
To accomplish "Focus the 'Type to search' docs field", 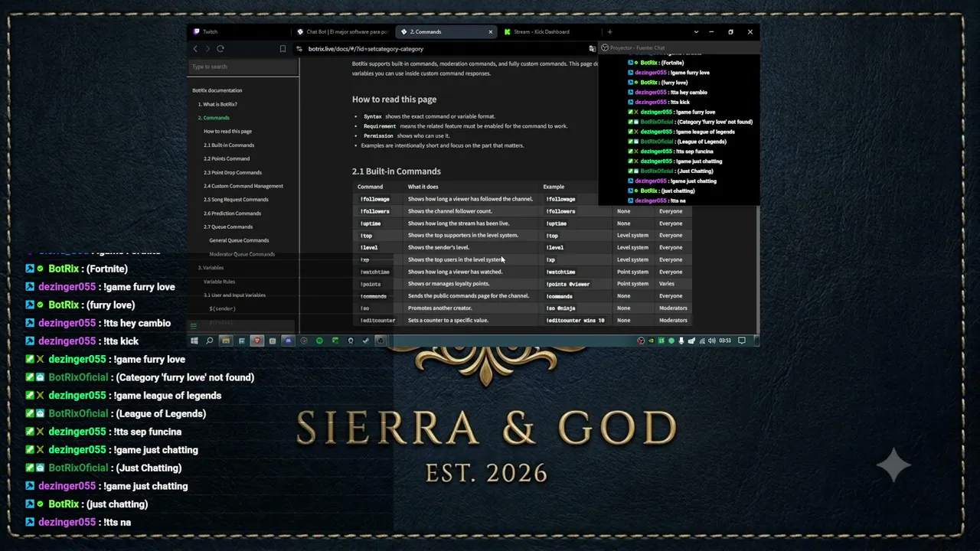I will pos(243,67).
